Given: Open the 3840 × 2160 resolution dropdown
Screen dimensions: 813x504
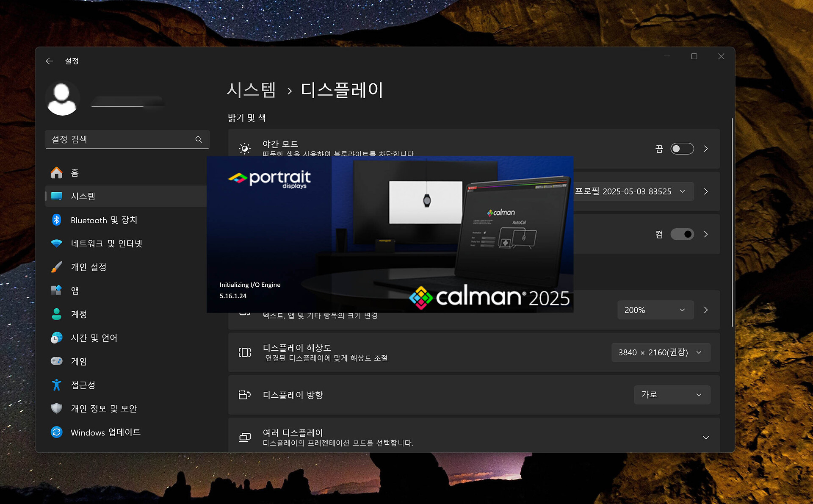Looking at the screenshot, I should click(660, 352).
